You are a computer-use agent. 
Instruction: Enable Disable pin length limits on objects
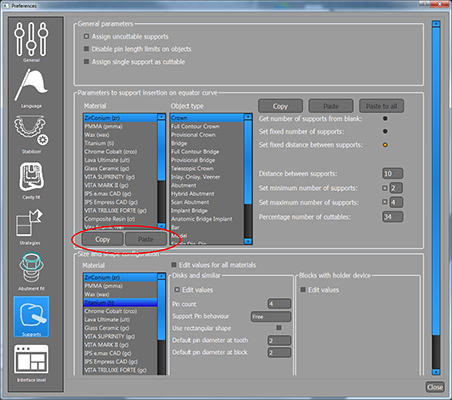pos(86,49)
